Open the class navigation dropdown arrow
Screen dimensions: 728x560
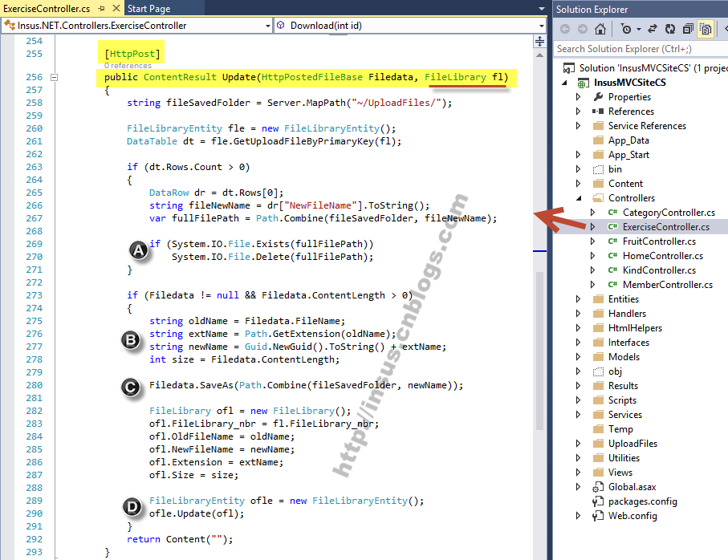(268, 26)
